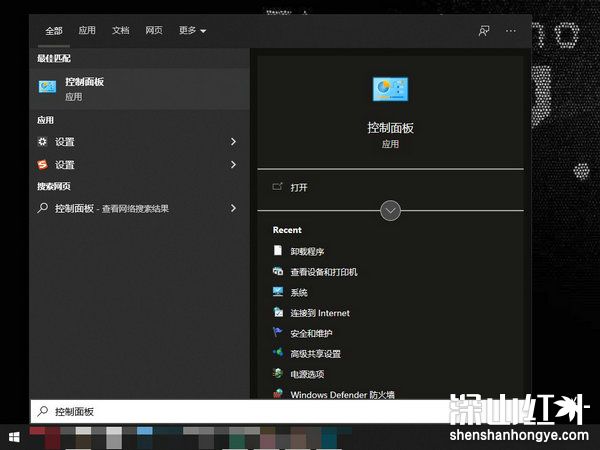Click the open-window icon beside 打开
Viewport: 600px width, 450px height.
point(277,187)
